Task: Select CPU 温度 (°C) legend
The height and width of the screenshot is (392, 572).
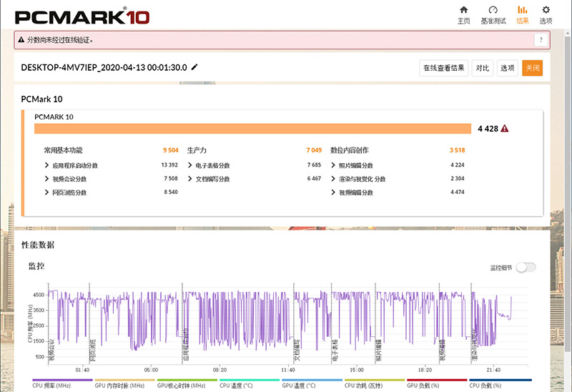Action: pyautogui.click(x=250, y=383)
